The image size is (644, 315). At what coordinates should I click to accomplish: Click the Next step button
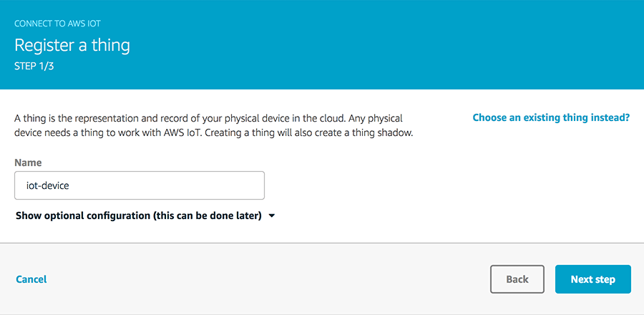[592, 279]
